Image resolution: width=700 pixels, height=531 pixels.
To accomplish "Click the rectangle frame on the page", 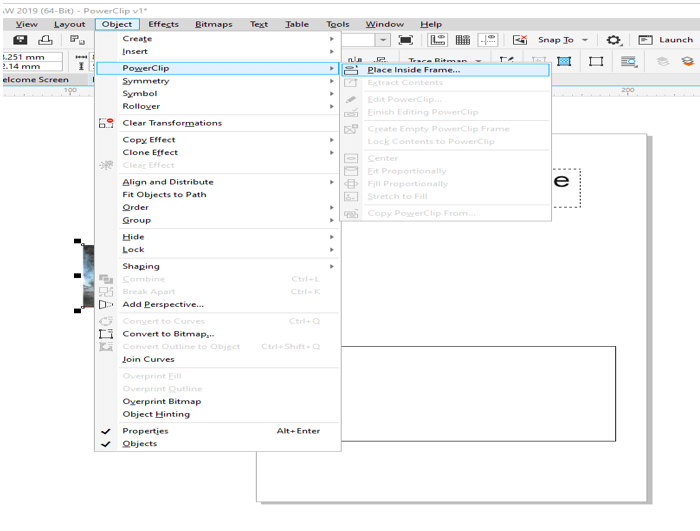I will pyautogui.click(x=479, y=394).
